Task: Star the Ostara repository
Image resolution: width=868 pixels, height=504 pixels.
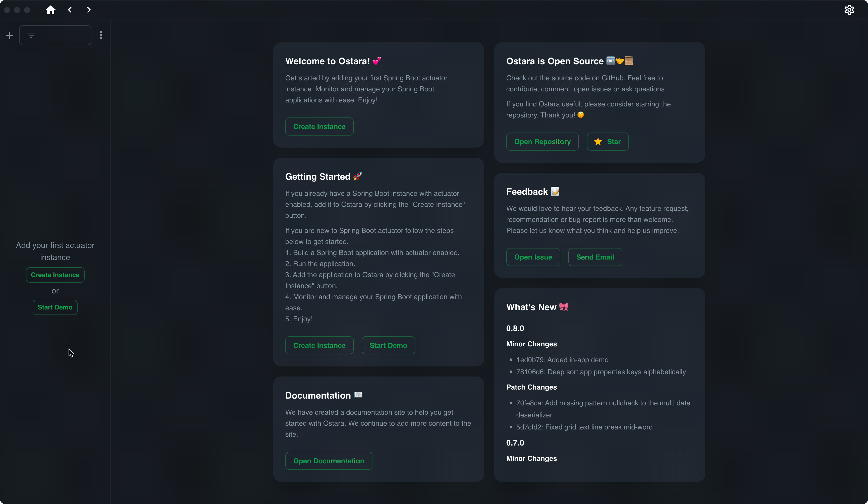Action: click(608, 142)
